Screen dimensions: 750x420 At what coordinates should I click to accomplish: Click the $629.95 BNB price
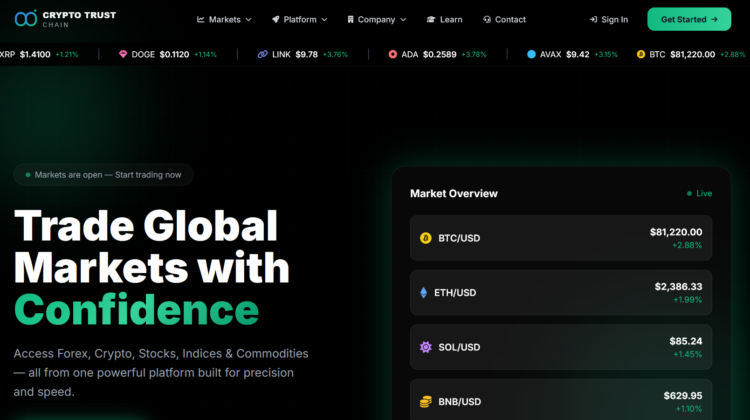click(683, 396)
